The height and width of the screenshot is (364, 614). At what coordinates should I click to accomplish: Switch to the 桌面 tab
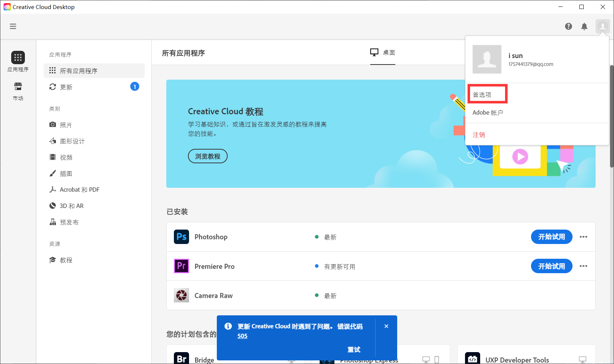coord(383,53)
